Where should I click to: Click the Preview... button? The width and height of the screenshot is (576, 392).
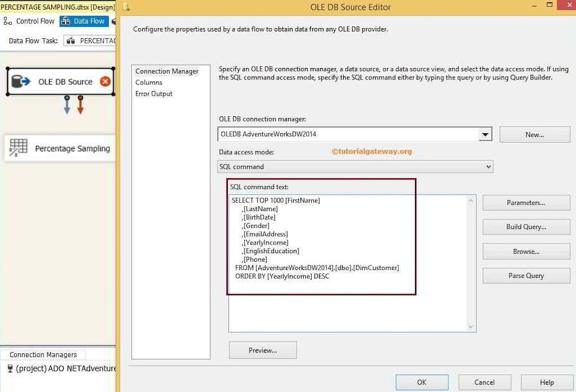(x=263, y=350)
